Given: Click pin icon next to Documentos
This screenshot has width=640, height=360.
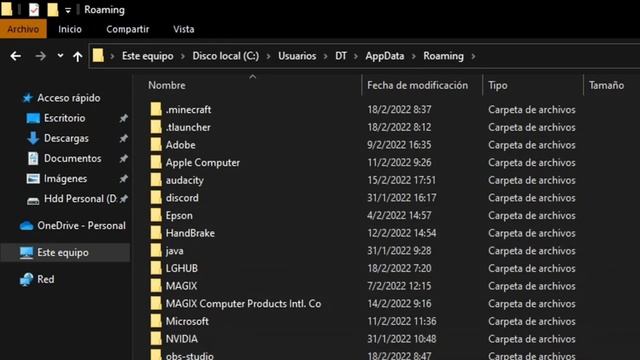Looking at the screenshot, I should tap(123, 158).
